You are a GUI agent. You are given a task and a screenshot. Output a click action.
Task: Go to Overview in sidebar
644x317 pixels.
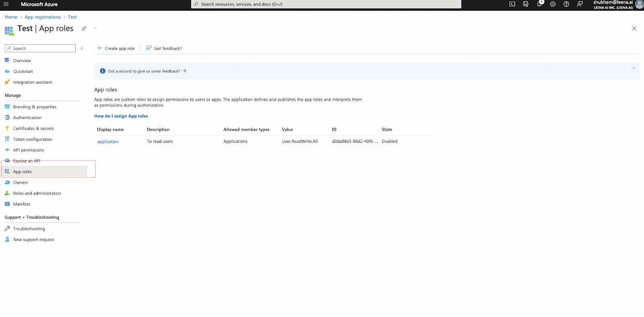pos(22,61)
